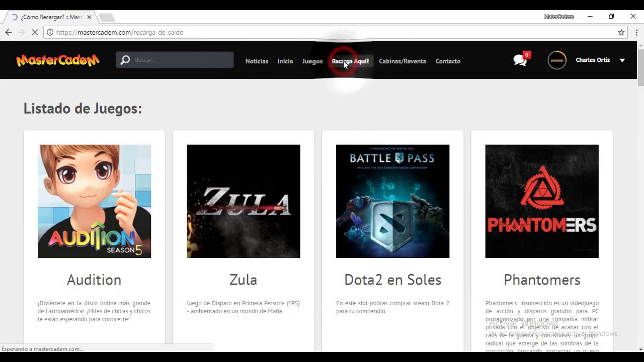Click the search magnifier icon
Screen dimensions: 644x362
[125, 60]
